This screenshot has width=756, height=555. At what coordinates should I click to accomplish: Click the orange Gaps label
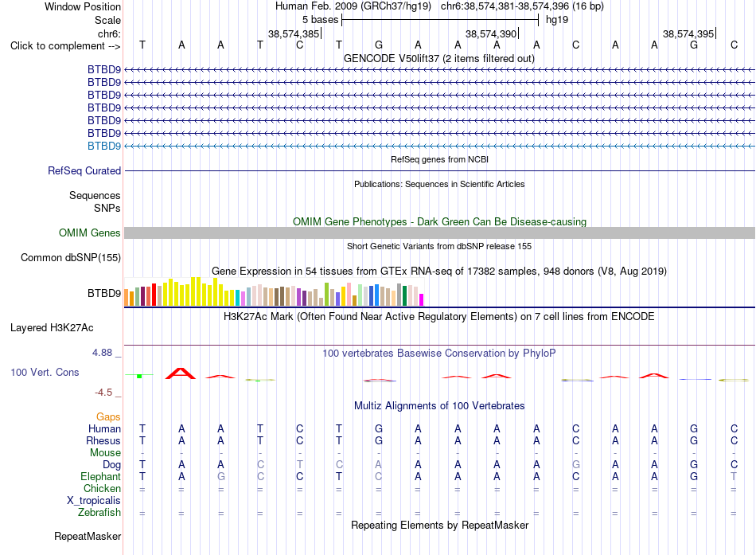tap(108, 416)
